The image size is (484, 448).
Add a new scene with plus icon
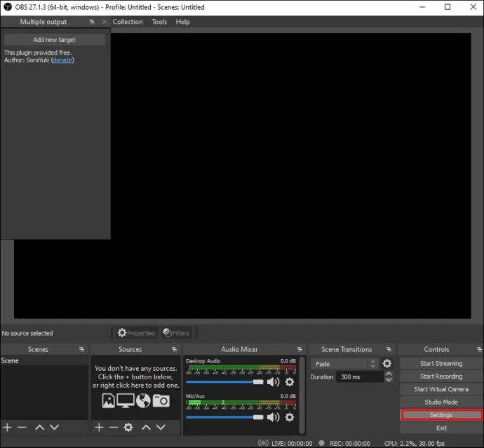(7, 428)
